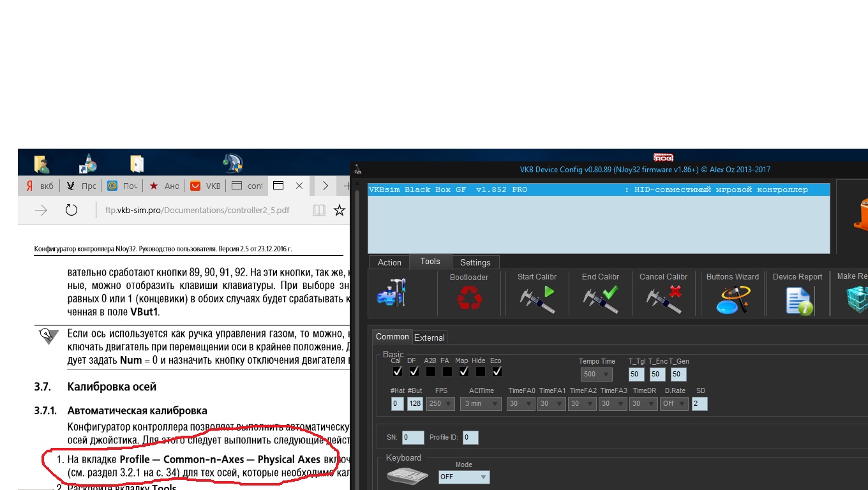
Task: Disable the Cal checkbox
Action: [397, 371]
